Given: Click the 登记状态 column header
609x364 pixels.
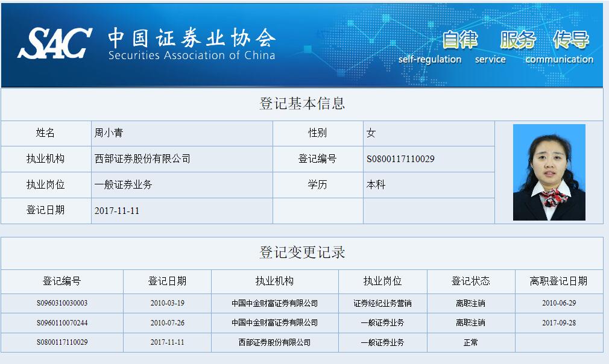Looking at the screenshot, I should tap(470, 281).
